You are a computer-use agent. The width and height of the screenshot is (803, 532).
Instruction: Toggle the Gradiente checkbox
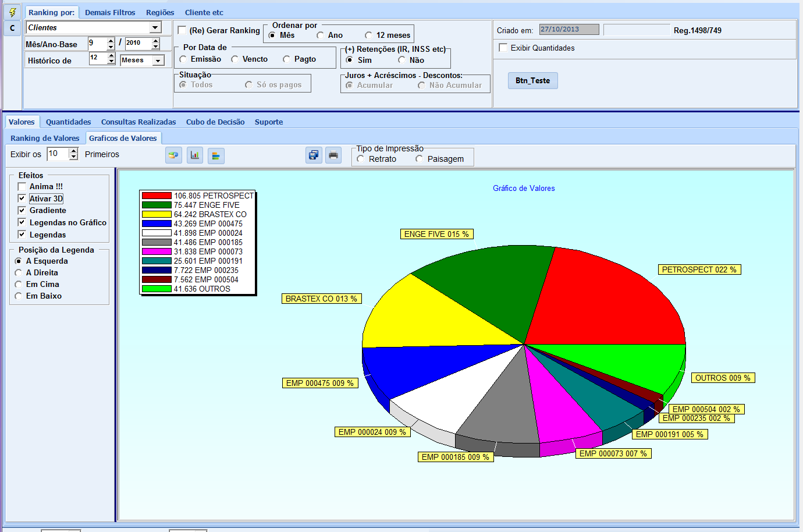coord(22,210)
